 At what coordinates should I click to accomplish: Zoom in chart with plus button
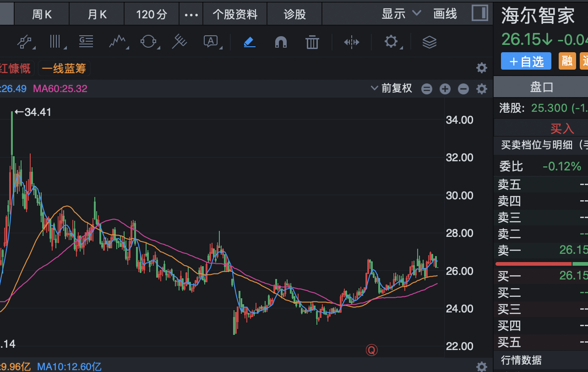[445, 89]
